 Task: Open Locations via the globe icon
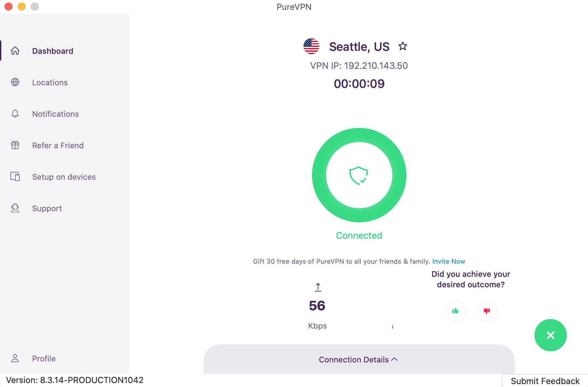click(x=15, y=82)
